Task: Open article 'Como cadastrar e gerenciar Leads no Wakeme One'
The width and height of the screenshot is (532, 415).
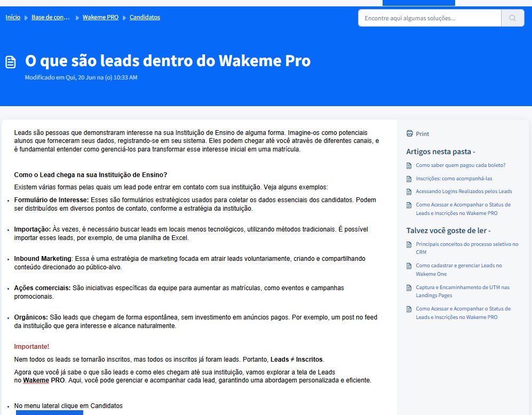Action: pyautogui.click(x=459, y=269)
